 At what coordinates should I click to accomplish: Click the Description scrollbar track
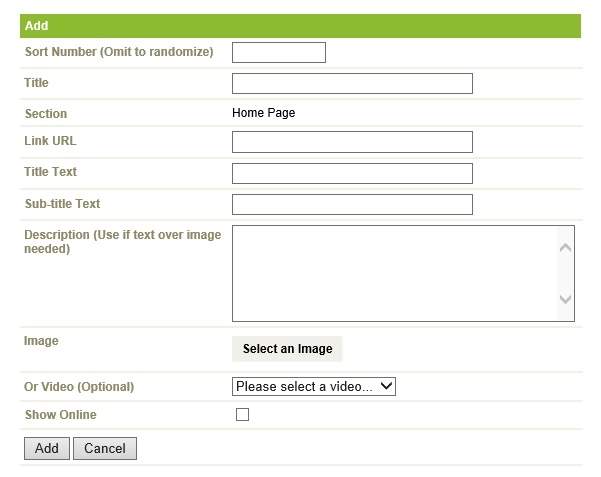coord(565,273)
